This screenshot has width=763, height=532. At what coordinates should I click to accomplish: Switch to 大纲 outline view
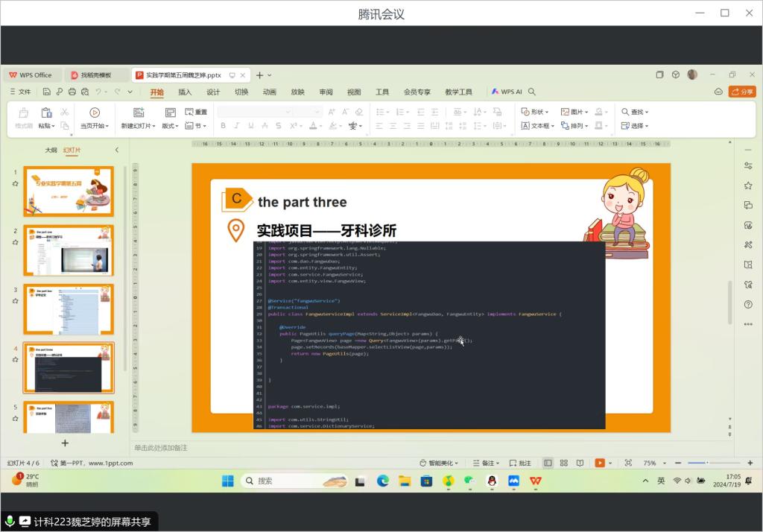click(51, 150)
